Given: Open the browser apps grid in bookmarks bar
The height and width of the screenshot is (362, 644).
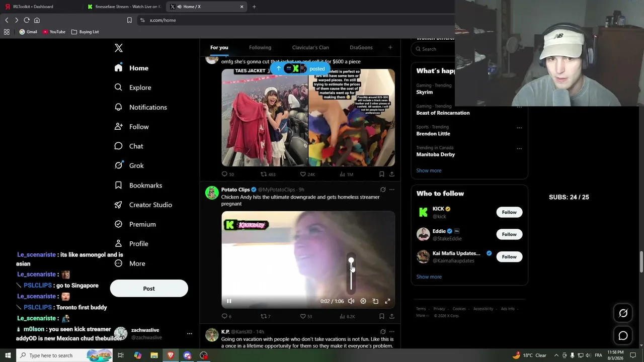Looking at the screenshot, I should pos(7,32).
